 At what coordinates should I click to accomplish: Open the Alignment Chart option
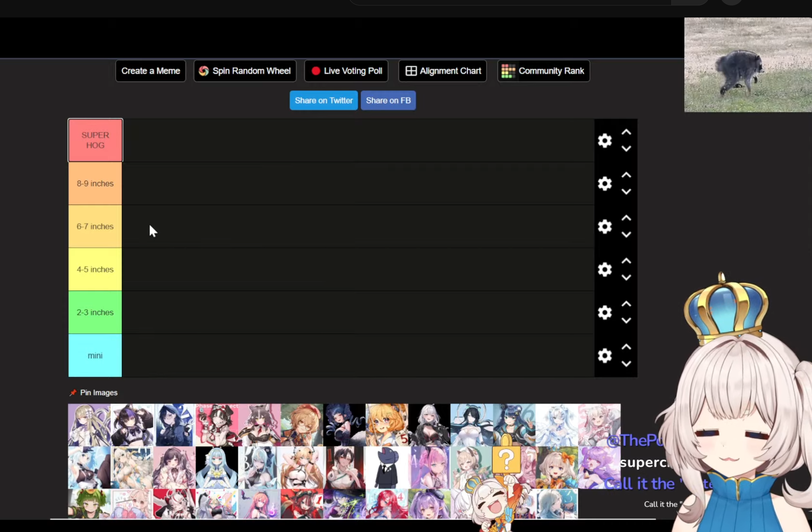point(443,71)
